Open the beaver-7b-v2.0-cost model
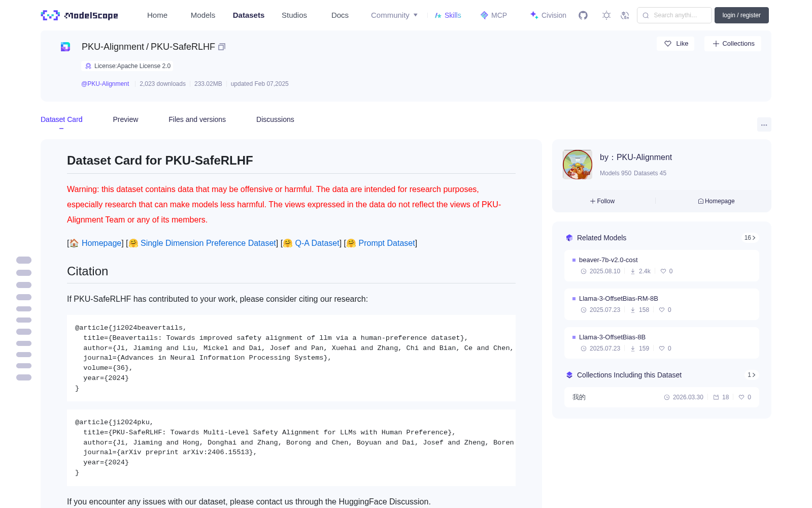The image size is (812, 508). [662, 266]
